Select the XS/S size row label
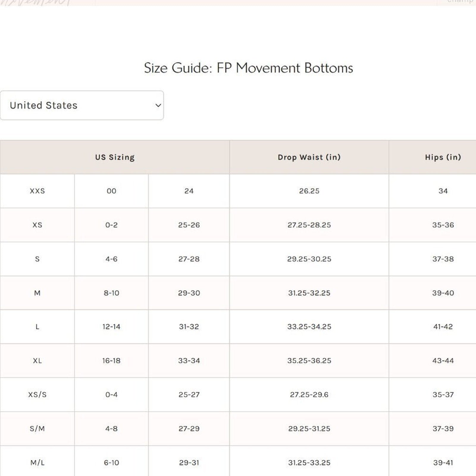 point(37,394)
